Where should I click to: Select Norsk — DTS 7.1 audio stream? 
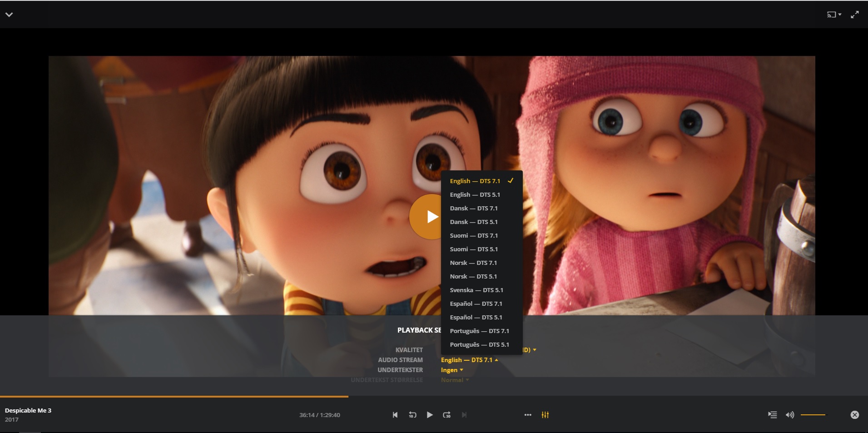point(481,263)
